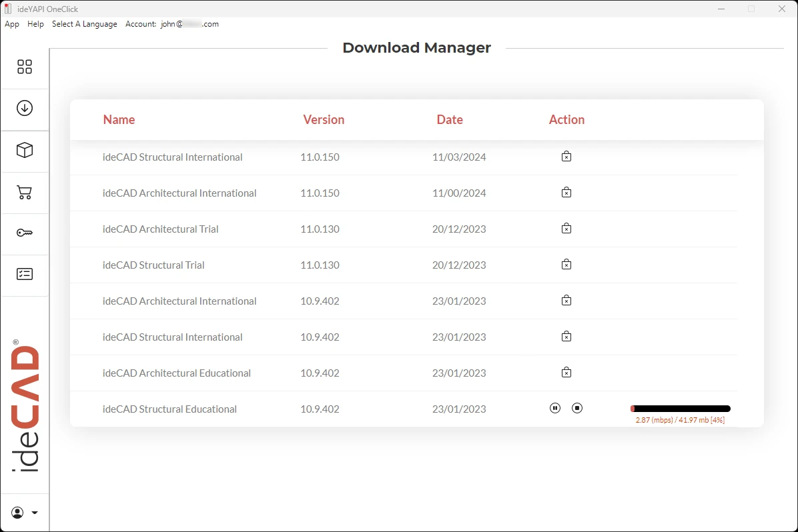798x532 pixels.
Task: Open the App menu
Action: click(12, 24)
